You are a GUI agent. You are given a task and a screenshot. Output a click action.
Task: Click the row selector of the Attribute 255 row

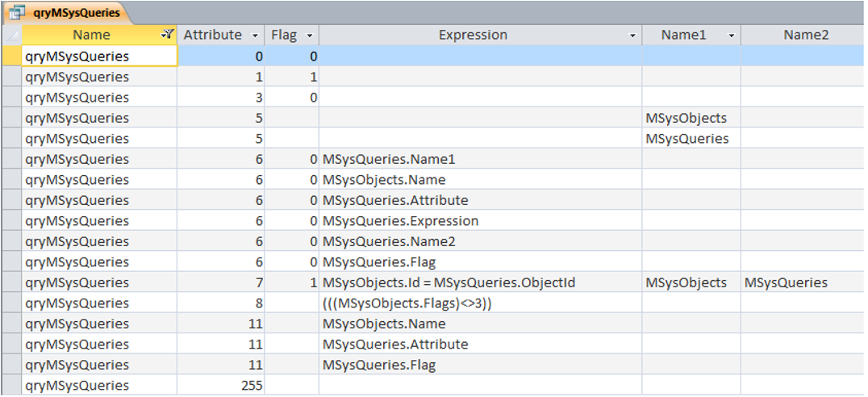pos(11,386)
